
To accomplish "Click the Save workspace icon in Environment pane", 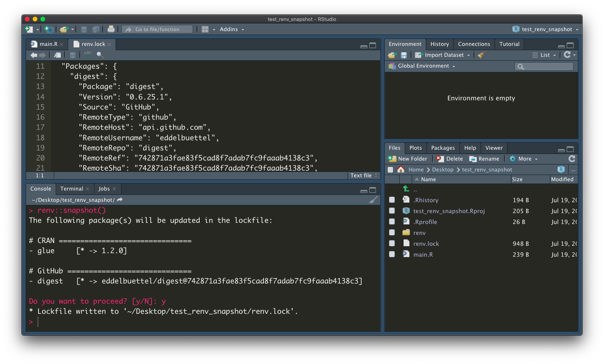I will click(x=404, y=55).
